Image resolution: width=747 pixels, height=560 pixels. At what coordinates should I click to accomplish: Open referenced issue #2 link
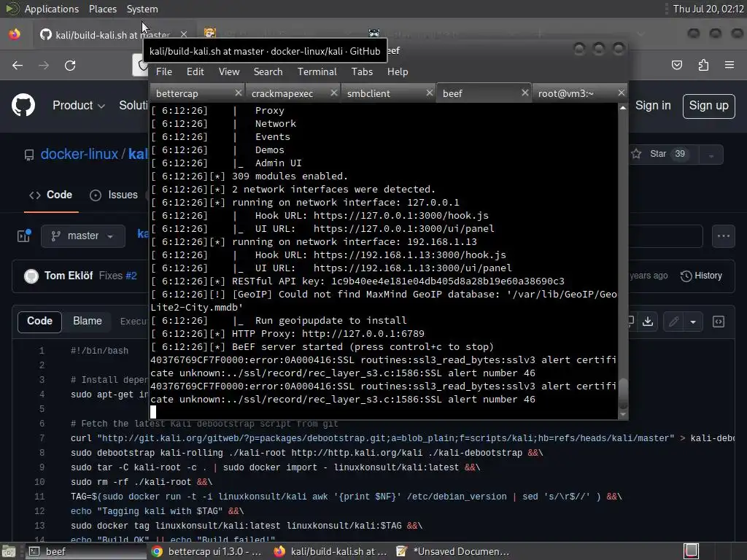[x=131, y=276]
